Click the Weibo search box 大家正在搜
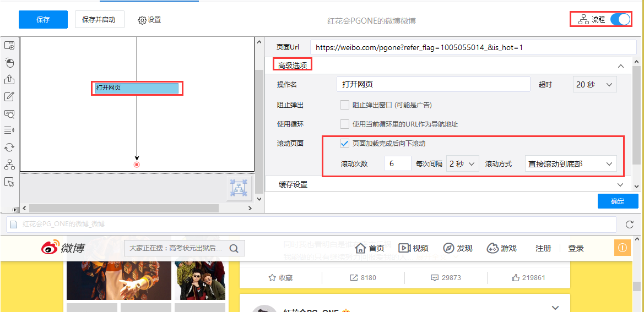The width and height of the screenshot is (644, 312). click(185, 248)
